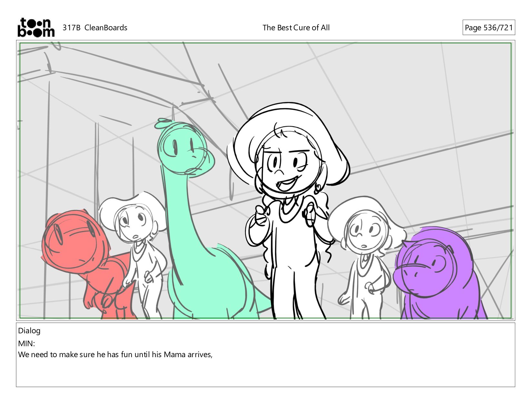Click the 'MIN:' speaker name
This screenshot has width=532, height=411.
(26, 344)
